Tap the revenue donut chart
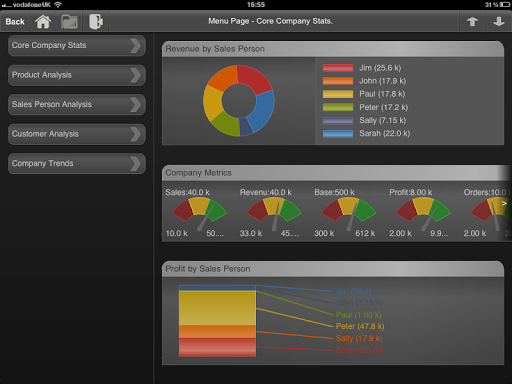Screen dimensions: 512x384 239,101
